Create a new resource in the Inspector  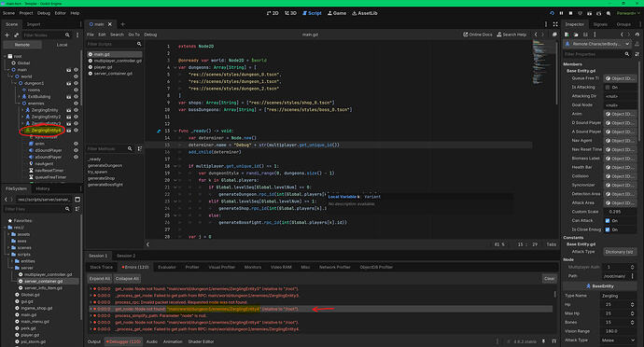[x=567, y=35]
